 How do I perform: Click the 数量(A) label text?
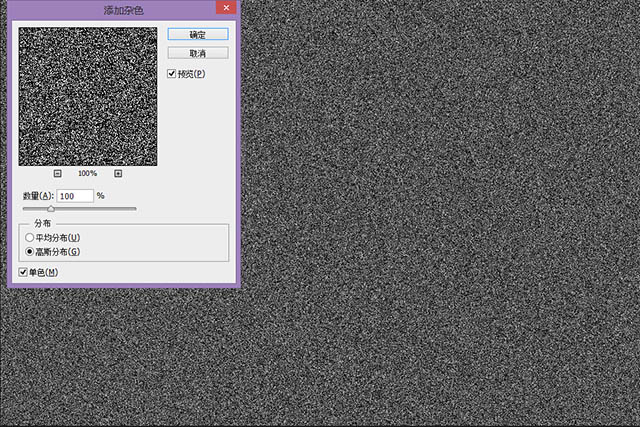coord(38,196)
